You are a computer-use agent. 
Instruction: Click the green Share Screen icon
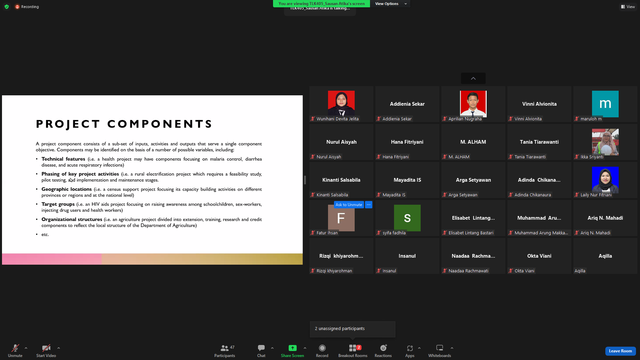(x=292, y=348)
